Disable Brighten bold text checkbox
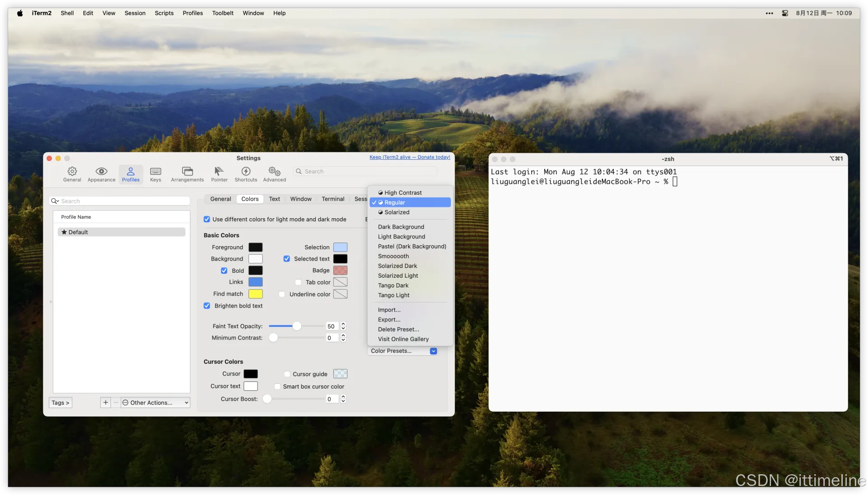 click(207, 306)
